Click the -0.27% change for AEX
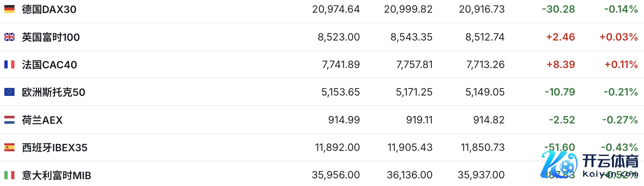Viewport: 644px width, 186px height. [x=620, y=120]
